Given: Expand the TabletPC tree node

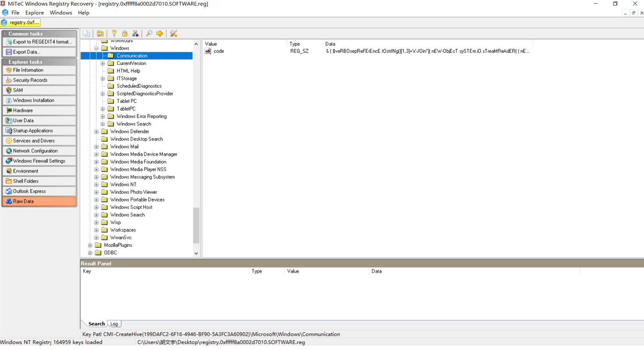Looking at the screenshot, I should [103, 109].
